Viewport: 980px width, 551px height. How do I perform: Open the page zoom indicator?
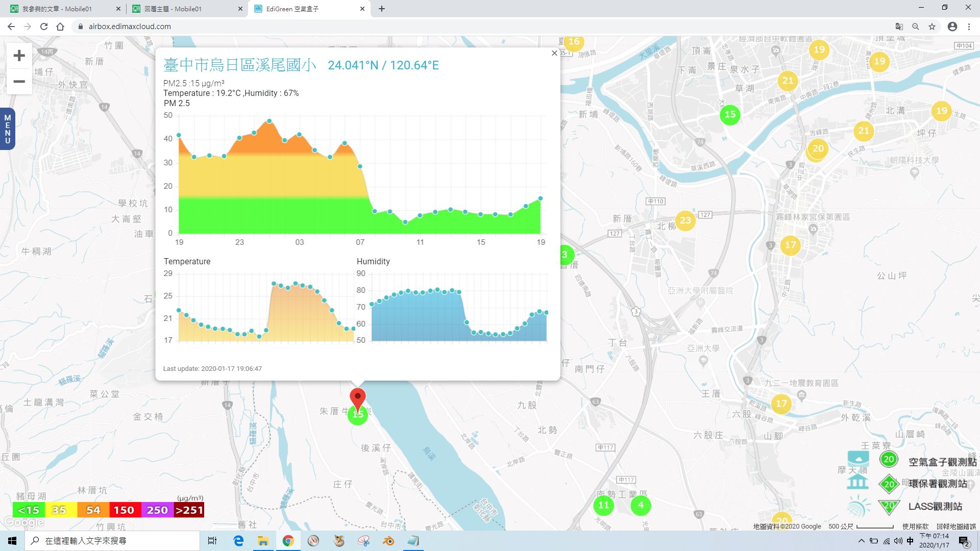point(916,27)
